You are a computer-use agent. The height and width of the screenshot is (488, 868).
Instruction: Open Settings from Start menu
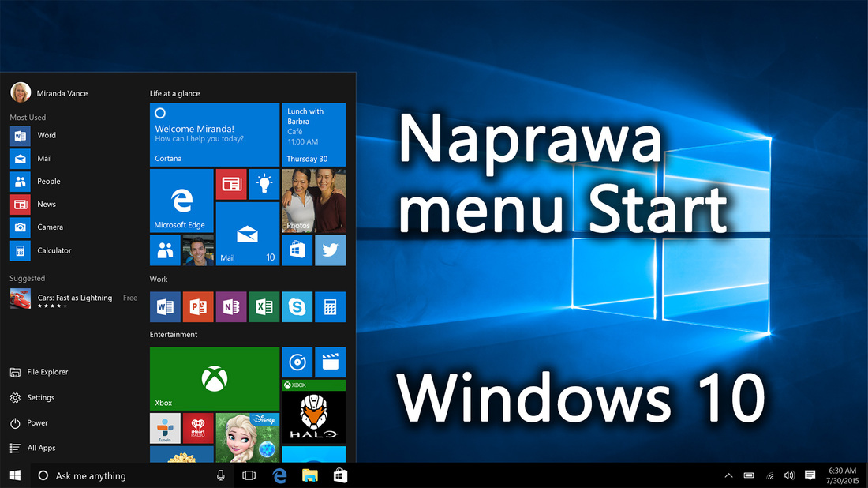point(32,398)
